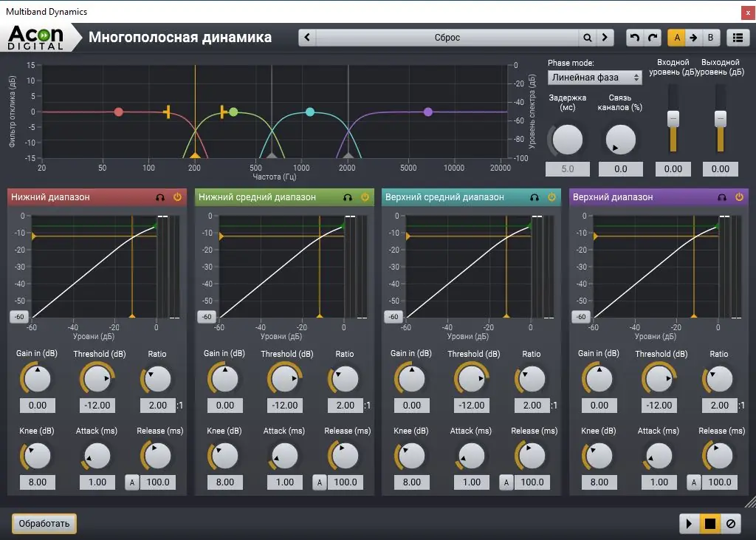Click -60 range button in Верхний средний
756x540 pixels.
pyautogui.click(x=394, y=317)
